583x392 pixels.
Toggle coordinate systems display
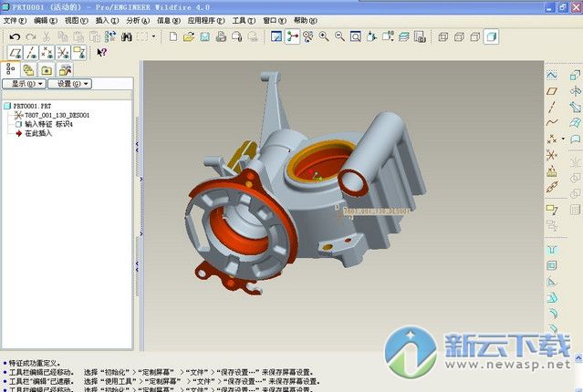[63, 53]
